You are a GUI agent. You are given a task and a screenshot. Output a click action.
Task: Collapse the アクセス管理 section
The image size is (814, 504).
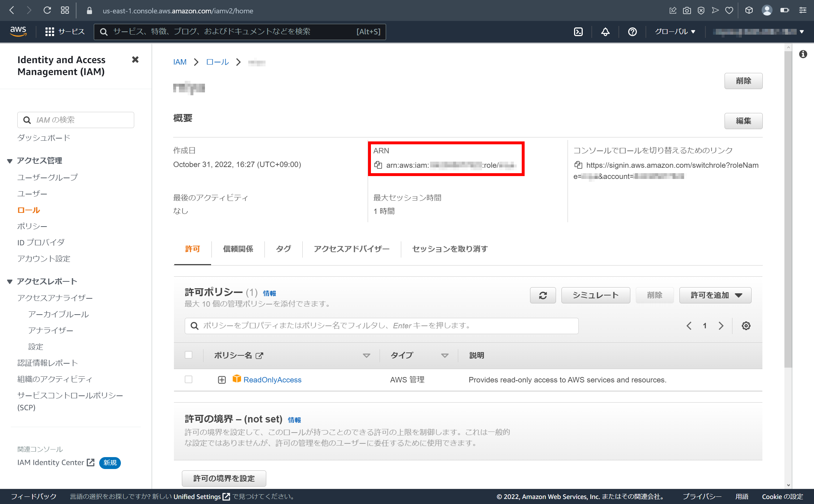(x=10, y=161)
